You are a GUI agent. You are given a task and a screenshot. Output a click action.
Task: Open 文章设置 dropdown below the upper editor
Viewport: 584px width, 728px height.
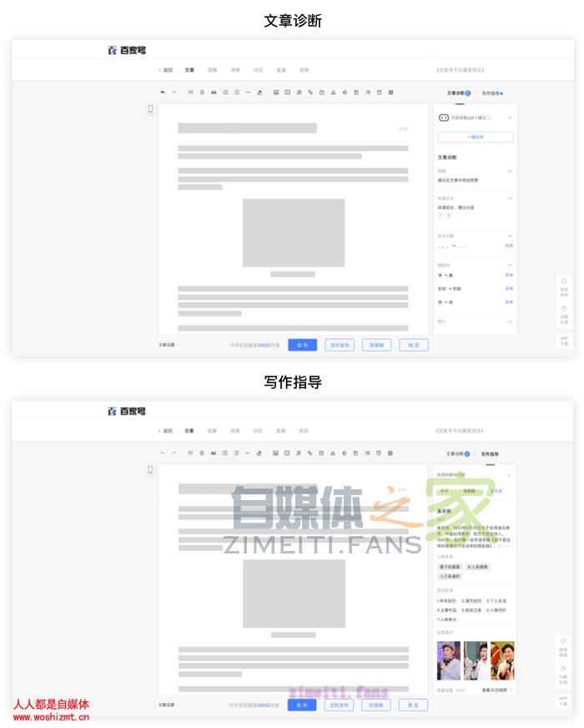point(169,344)
